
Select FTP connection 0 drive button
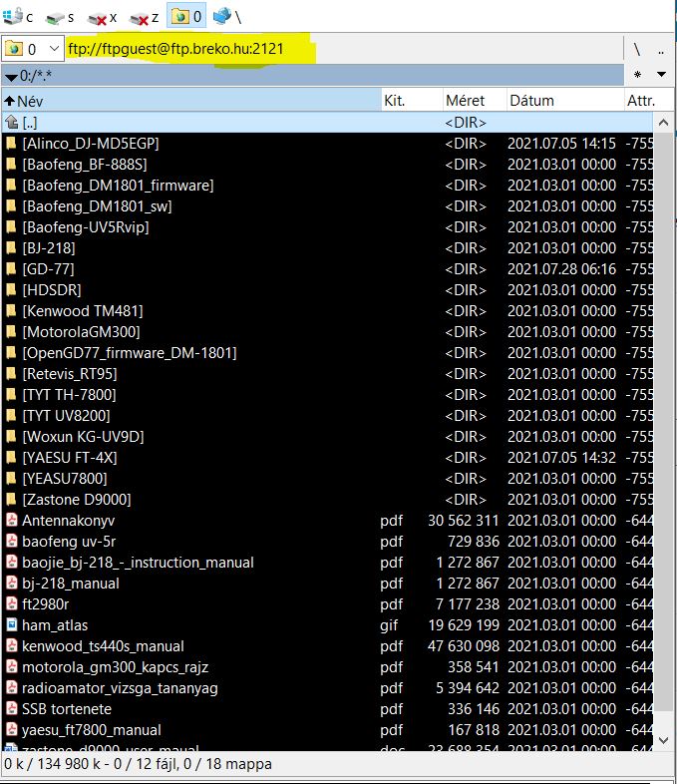186,17
